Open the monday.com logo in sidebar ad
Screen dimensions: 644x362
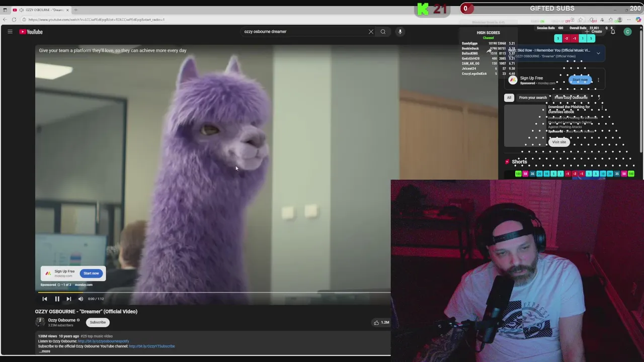[512, 80]
